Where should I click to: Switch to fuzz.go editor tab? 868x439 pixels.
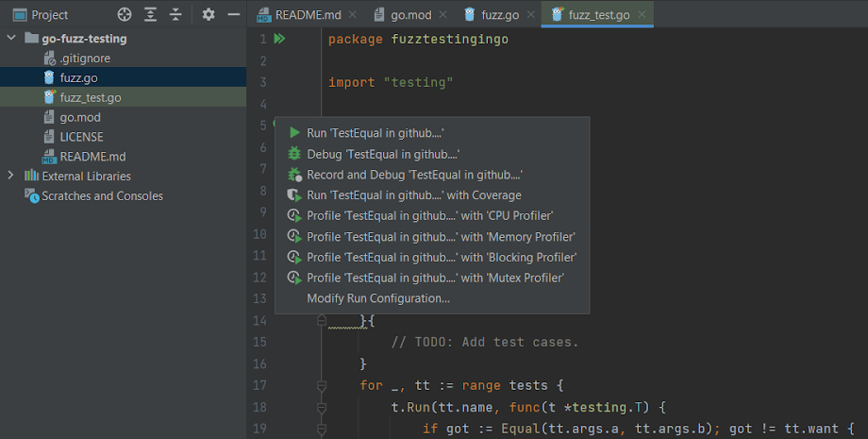click(x=500, y=15)
